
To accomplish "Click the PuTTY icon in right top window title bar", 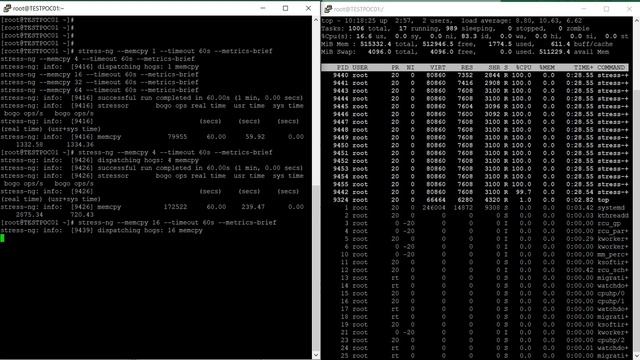I will (328, 9).
